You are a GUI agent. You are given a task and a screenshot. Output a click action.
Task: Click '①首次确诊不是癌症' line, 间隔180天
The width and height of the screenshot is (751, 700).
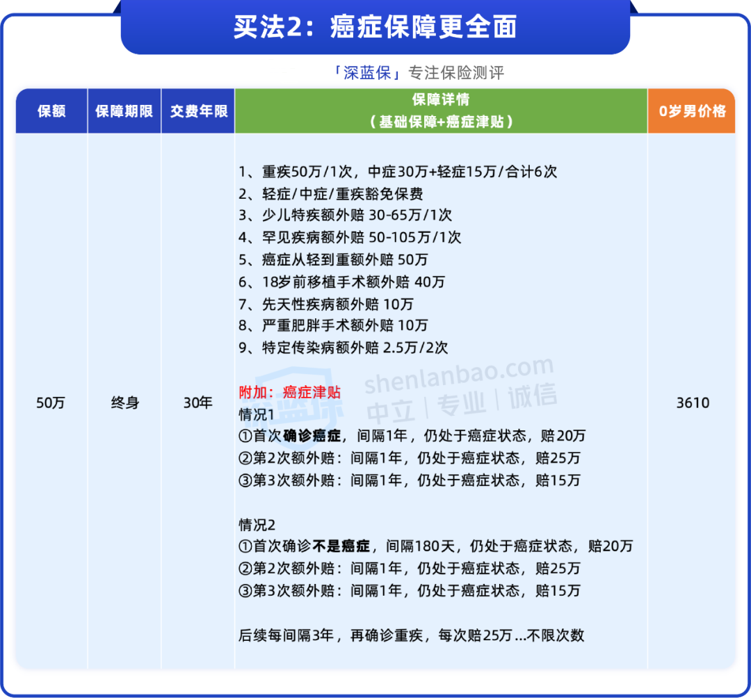click(x=436, y=546)
